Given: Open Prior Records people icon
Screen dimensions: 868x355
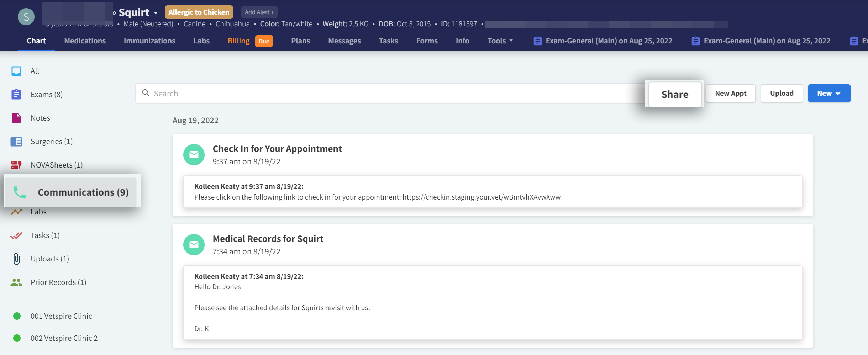Looking at the screenshot, I should point(16,282).
